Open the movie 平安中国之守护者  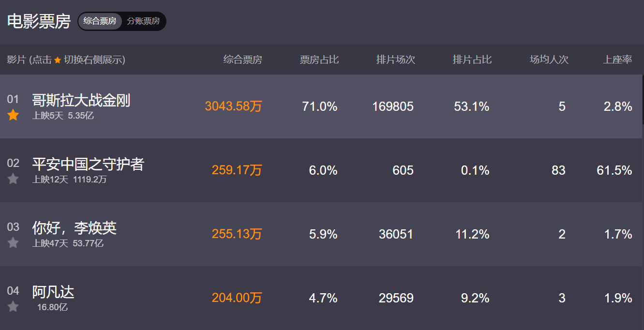88,165
